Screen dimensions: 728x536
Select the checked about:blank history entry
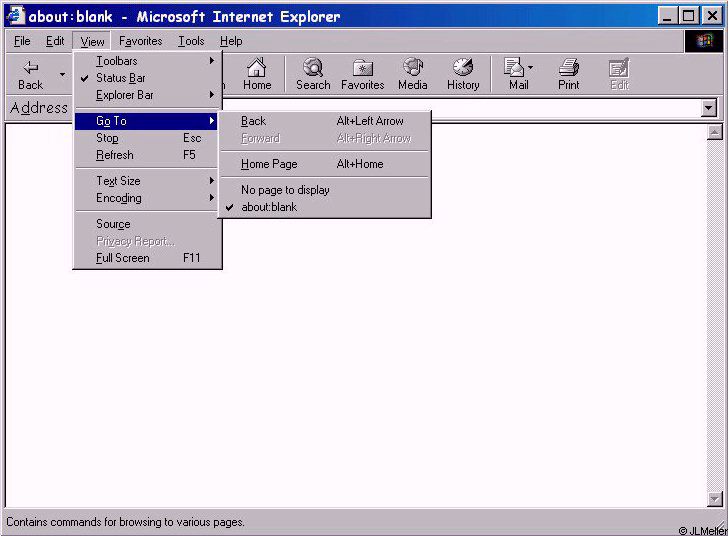(x=324, y=208)
